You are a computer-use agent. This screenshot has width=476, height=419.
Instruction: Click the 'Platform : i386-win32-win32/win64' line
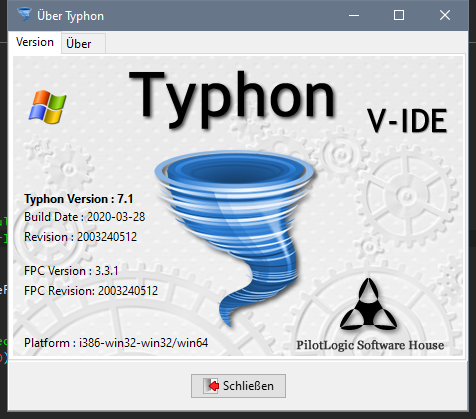pyautogui.click(x=116, y=343)
